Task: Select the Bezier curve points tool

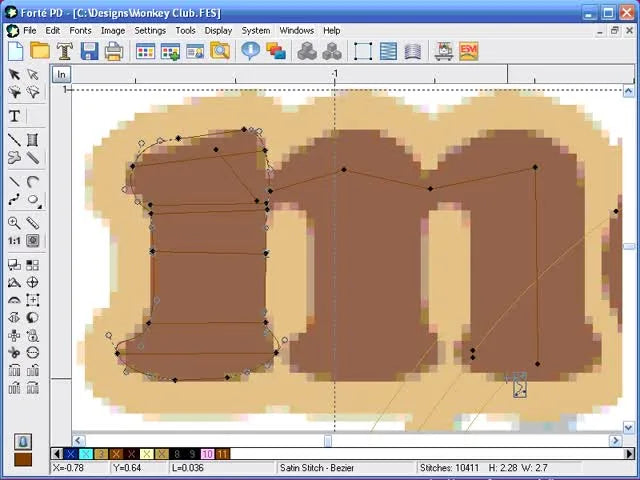Action: pos(14,200)
